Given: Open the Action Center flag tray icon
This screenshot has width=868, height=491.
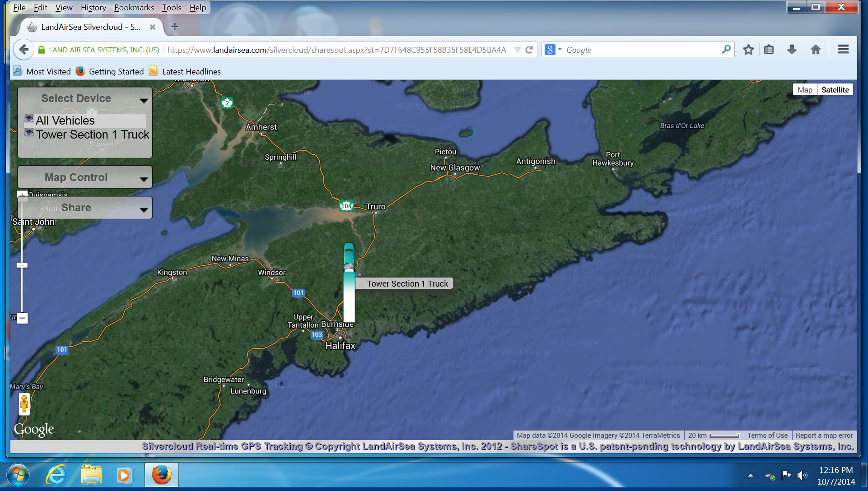Looking at the screenshot, I should tap(786, 475).
